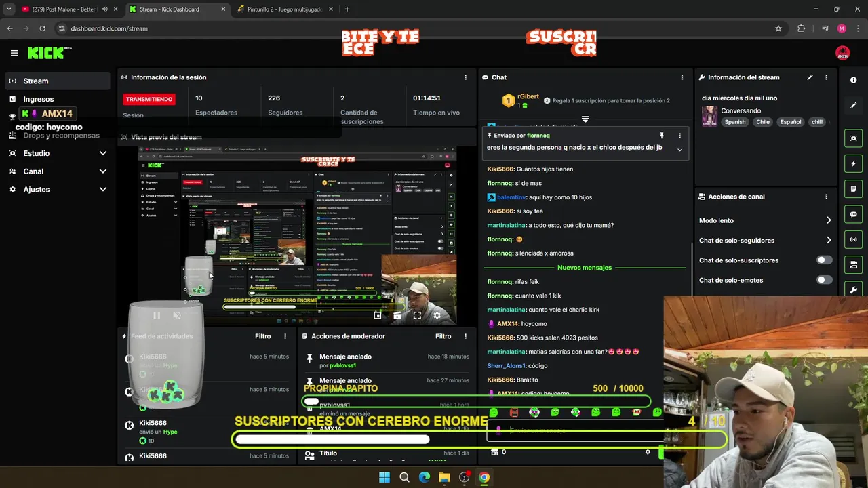Toggle channel actions icon in right rail
868x488 pixels.
pyautogui.click(x=853, y=264)
